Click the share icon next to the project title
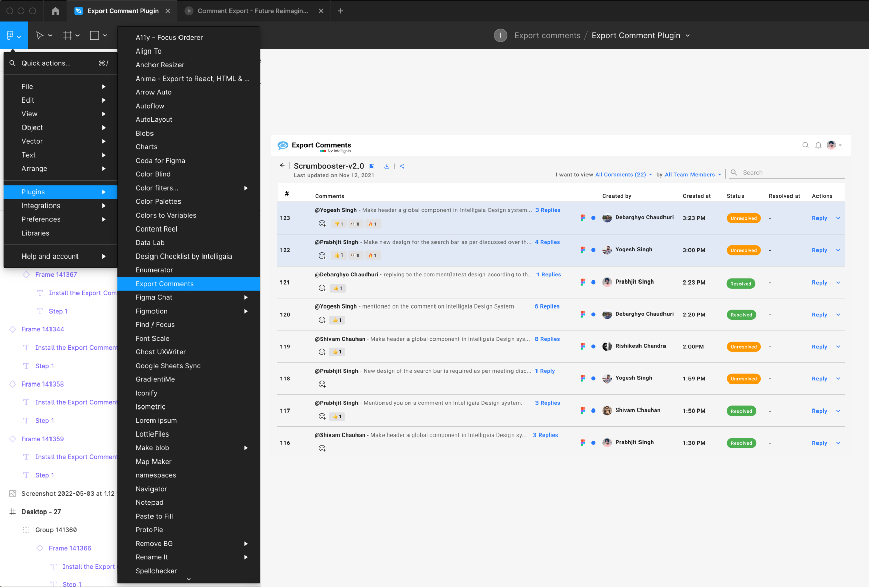This screenshot has height=588, width=869. [x=402, y=166]
